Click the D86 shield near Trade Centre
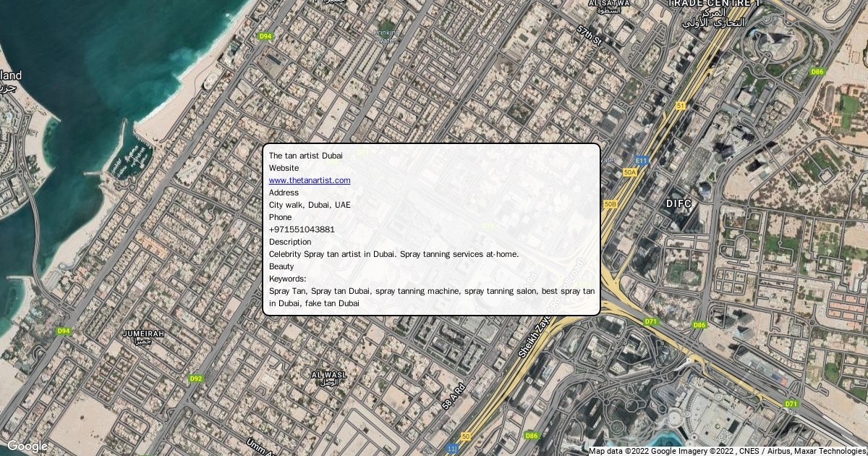868x456 pixels. [817, 72]
